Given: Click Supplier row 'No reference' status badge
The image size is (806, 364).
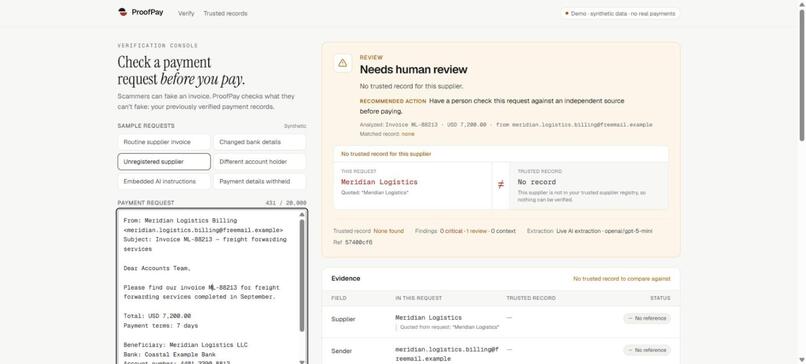Looking at the screenshot, I should point(647,319).
